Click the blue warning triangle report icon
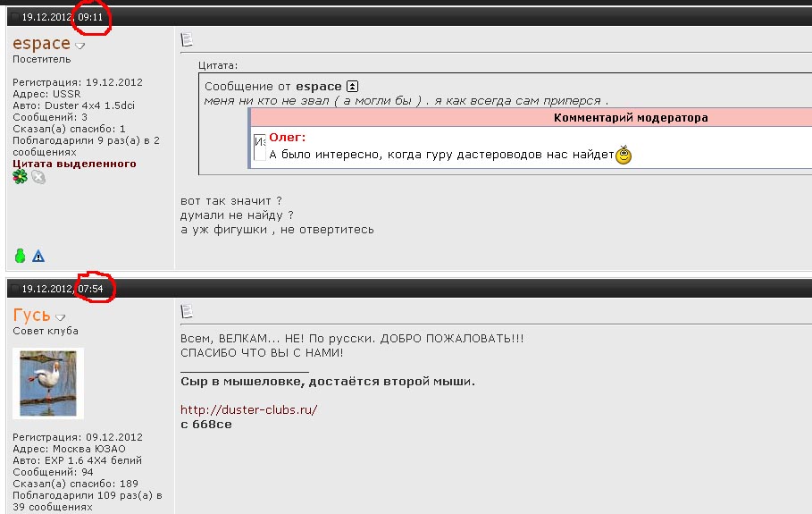812x514 pixels. (38, 257)
